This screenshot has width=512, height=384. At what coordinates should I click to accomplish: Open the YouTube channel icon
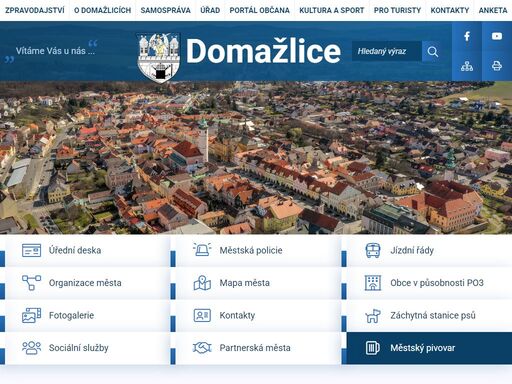[x=497, y=36]
